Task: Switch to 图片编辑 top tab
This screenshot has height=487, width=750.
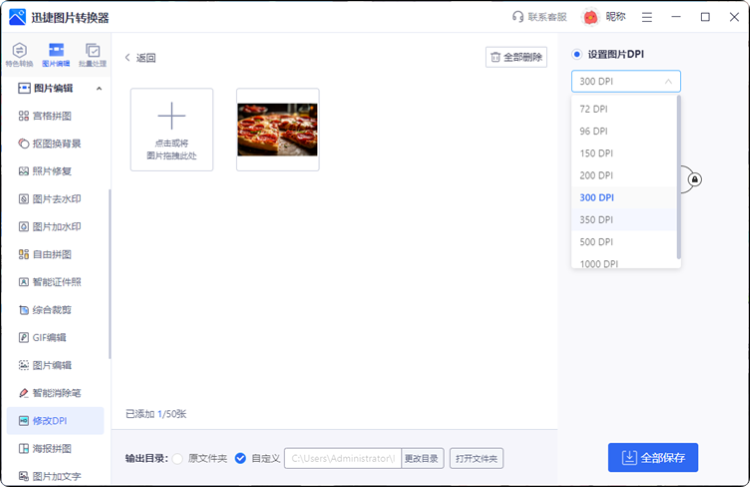Action: coord(56,55)
